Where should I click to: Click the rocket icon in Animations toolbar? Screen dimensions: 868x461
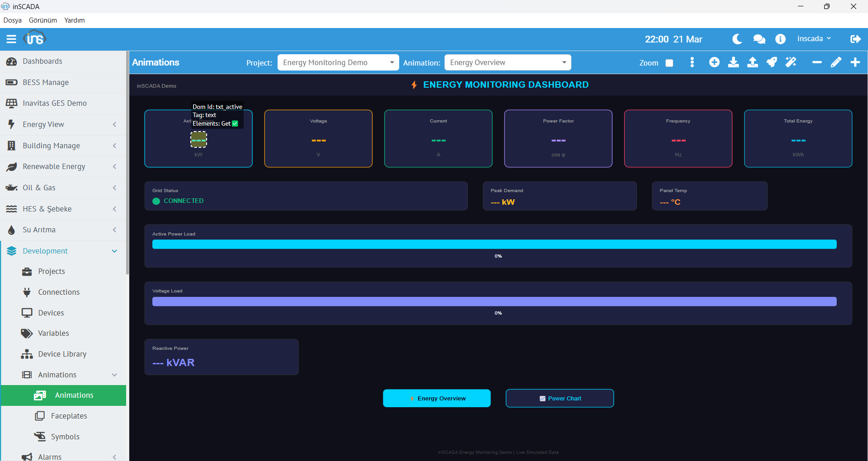(x=772, y=62)
